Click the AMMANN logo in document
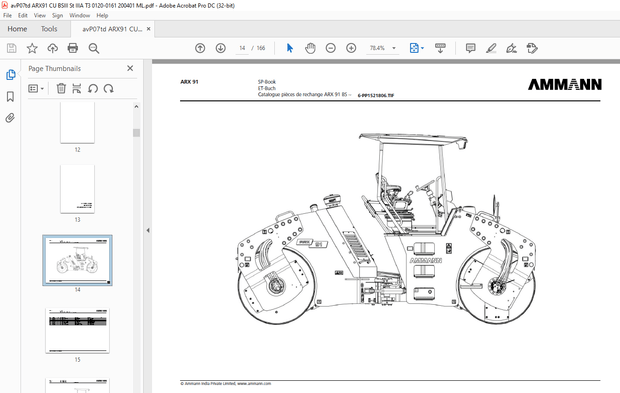 click(x=565, y=84)
